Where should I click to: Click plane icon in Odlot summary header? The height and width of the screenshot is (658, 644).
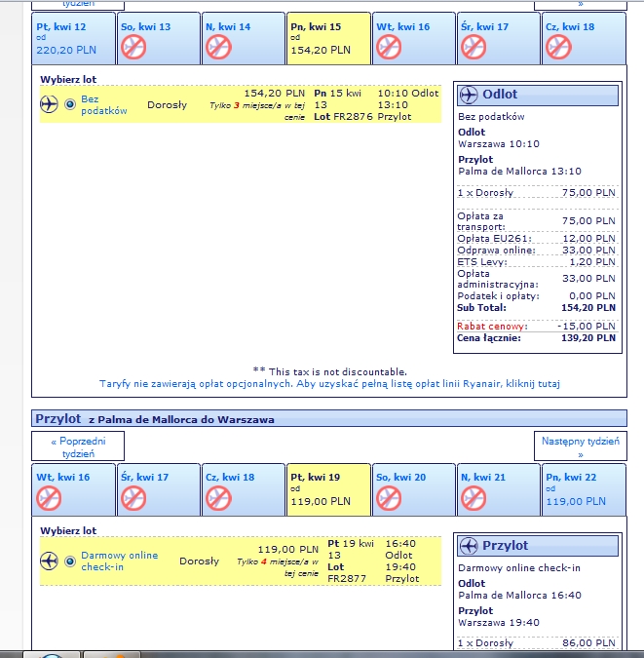[x=469, y=95]
